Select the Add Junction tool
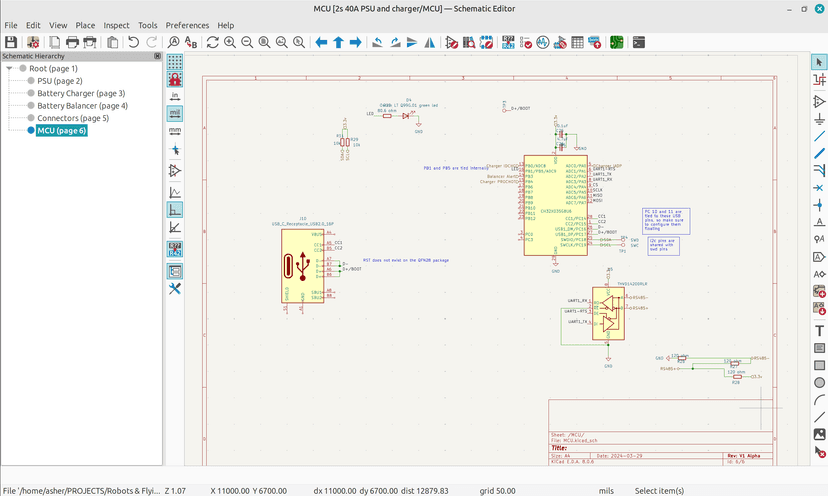The height and width of the screenshot is (496, 828). [819, 203]
